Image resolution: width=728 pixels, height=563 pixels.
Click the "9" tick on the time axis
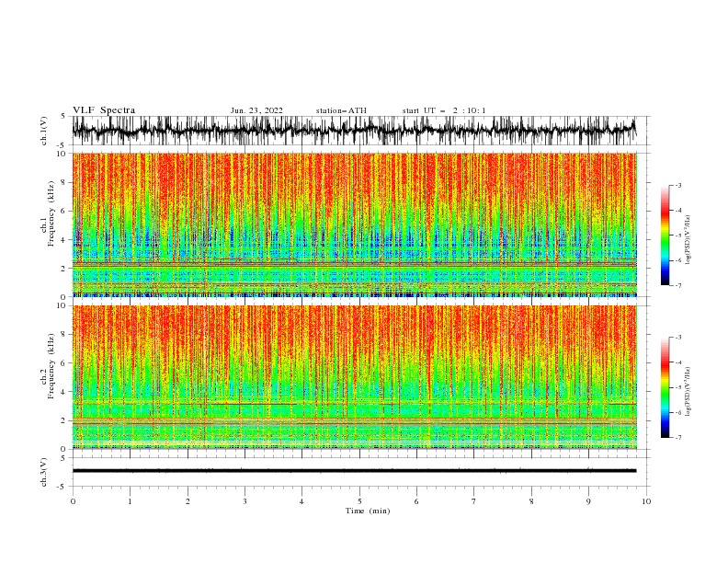[x=588, y=501]
